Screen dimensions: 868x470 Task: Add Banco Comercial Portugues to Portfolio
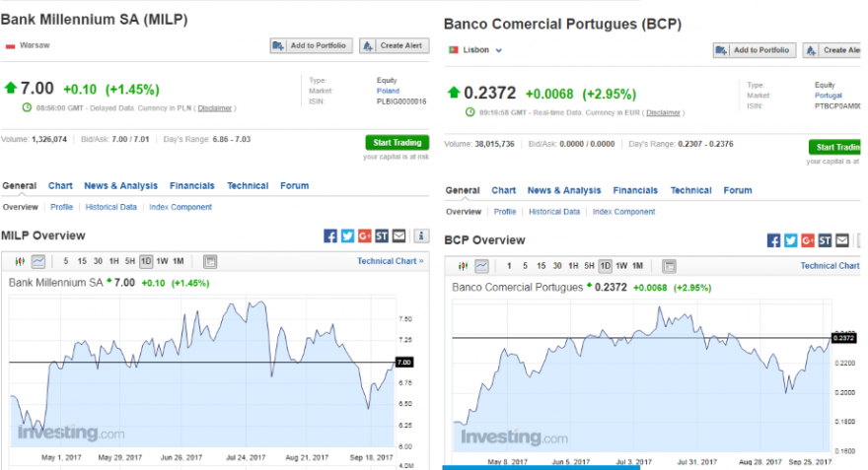tap(755, 50)
